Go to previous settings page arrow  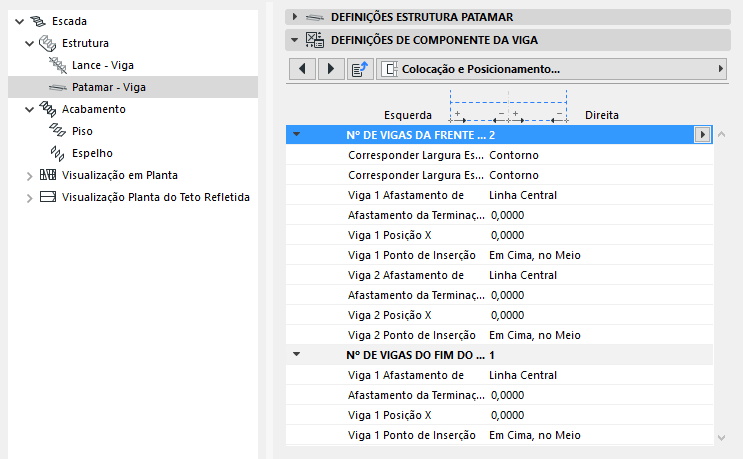302,69
